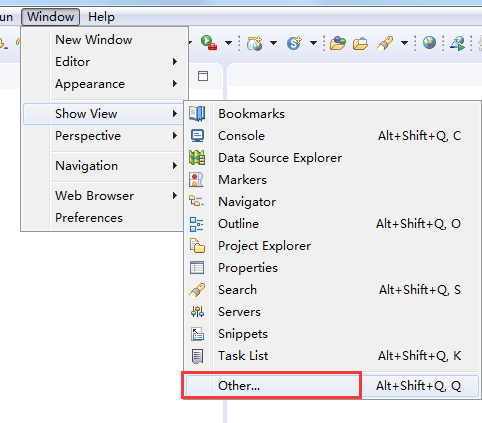The height and width of the screenshot is (423, 482).
Task: Open the toolbar Search dropdown arrow
Action: click(404, 43)
